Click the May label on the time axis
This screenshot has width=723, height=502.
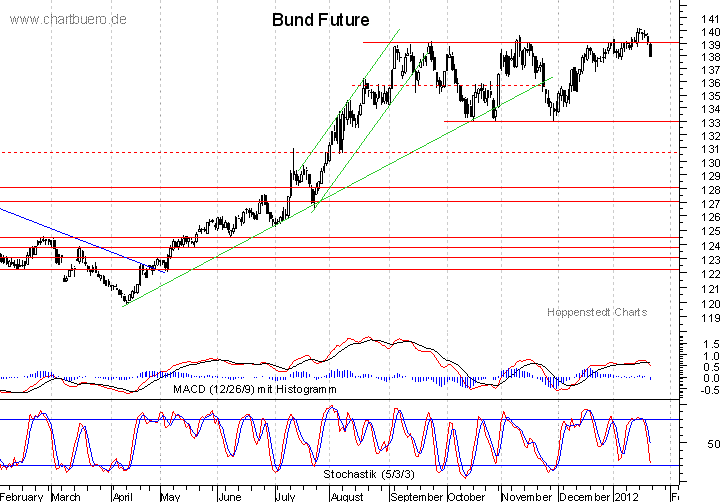click(x=170, y=496)
